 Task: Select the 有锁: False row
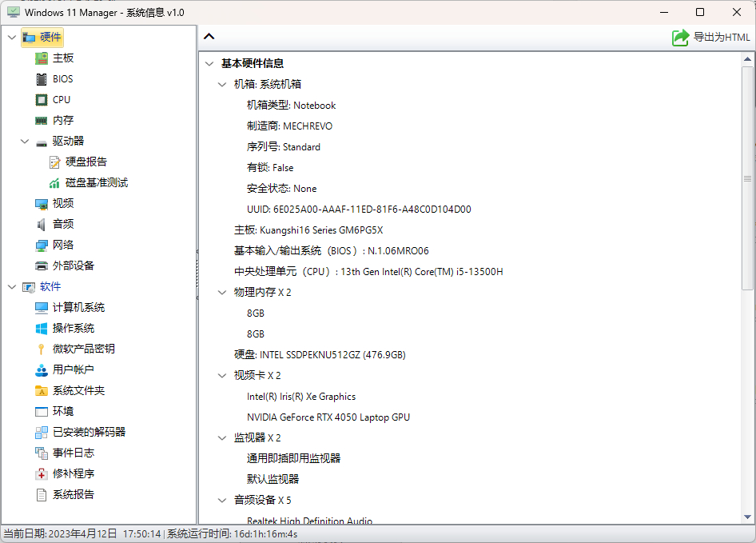point(270,167)
